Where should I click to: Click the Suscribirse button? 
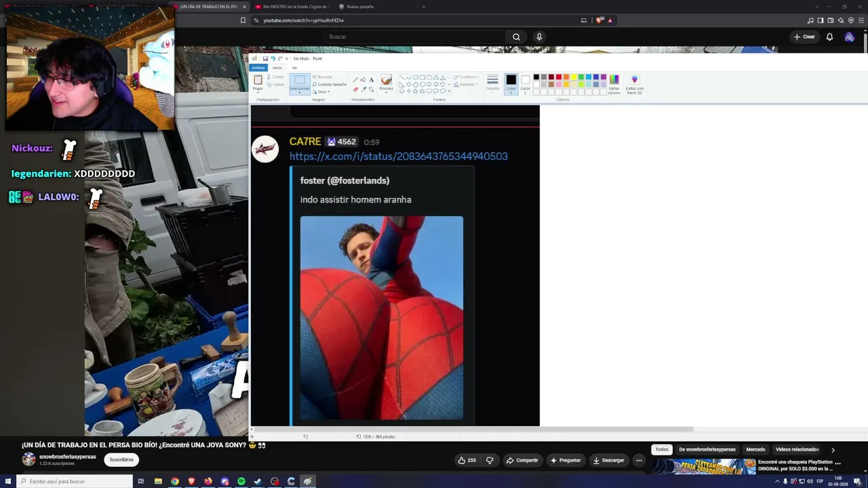[x=121, y=460]
